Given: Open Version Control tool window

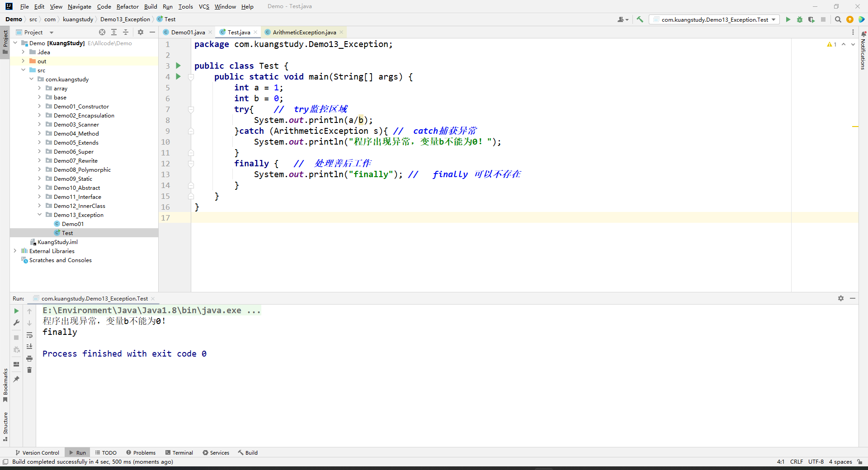Looking at the screenshot, I should pyautogui.click(x=37, y=452).
